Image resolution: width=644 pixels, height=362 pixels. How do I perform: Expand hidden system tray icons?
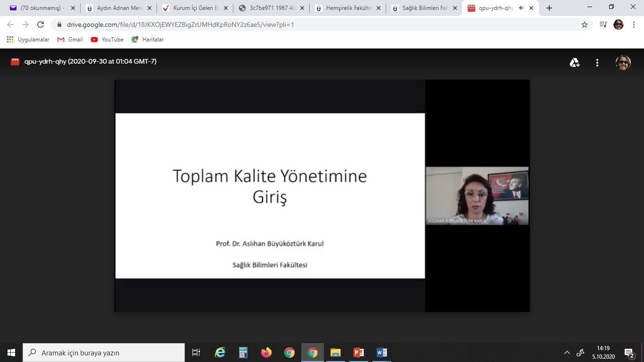pyautogui.click(x=567, y=353)
